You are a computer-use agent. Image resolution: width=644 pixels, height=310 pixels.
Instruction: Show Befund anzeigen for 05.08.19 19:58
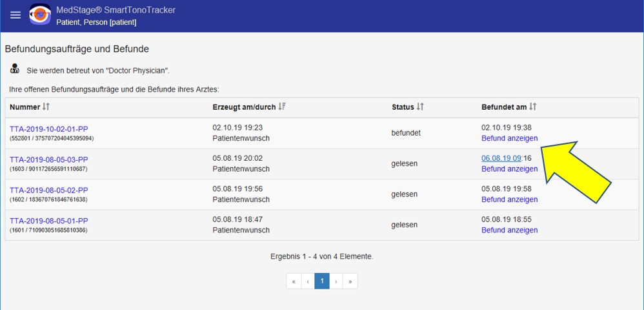pos(509,200)
